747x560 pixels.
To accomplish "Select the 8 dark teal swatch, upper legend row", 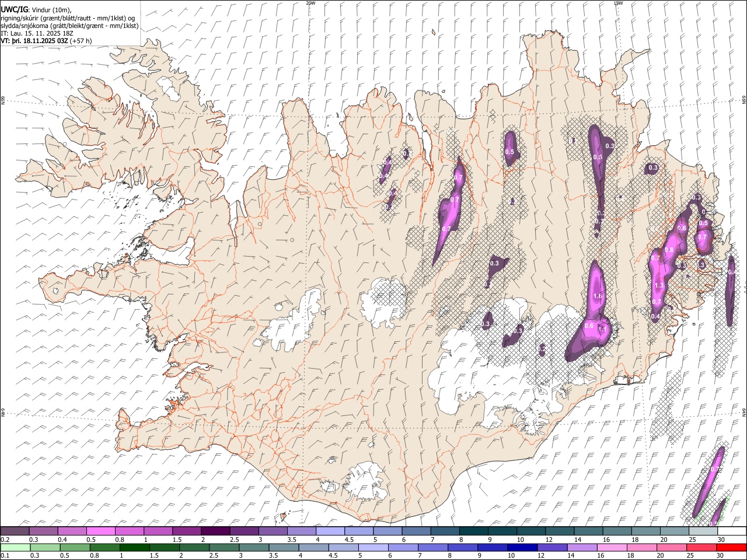I will click(473, 531).
